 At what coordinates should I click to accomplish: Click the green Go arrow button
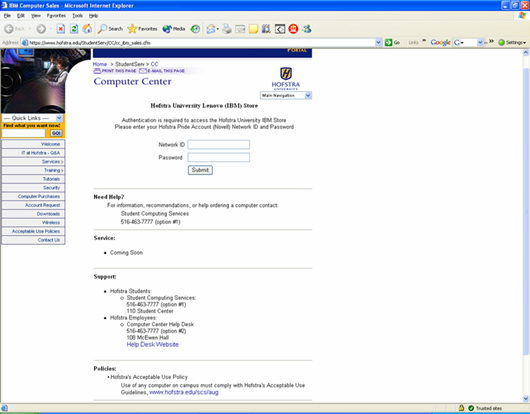388,43
